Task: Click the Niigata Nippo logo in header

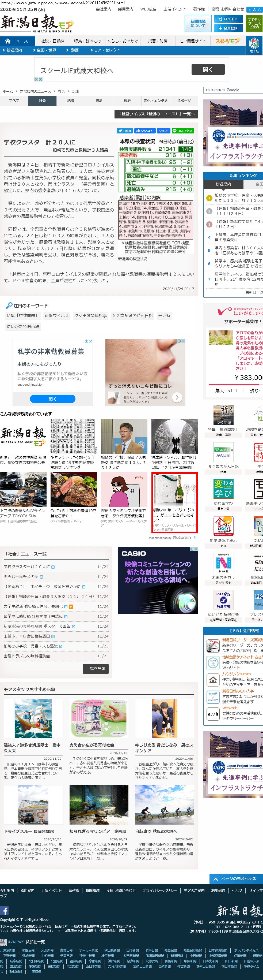Action: [36, 24]
